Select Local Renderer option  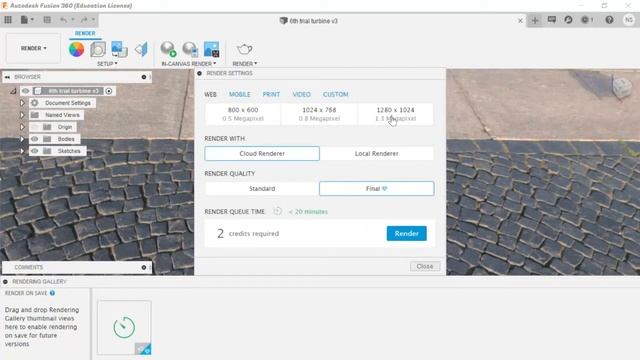tap(376, 153)
